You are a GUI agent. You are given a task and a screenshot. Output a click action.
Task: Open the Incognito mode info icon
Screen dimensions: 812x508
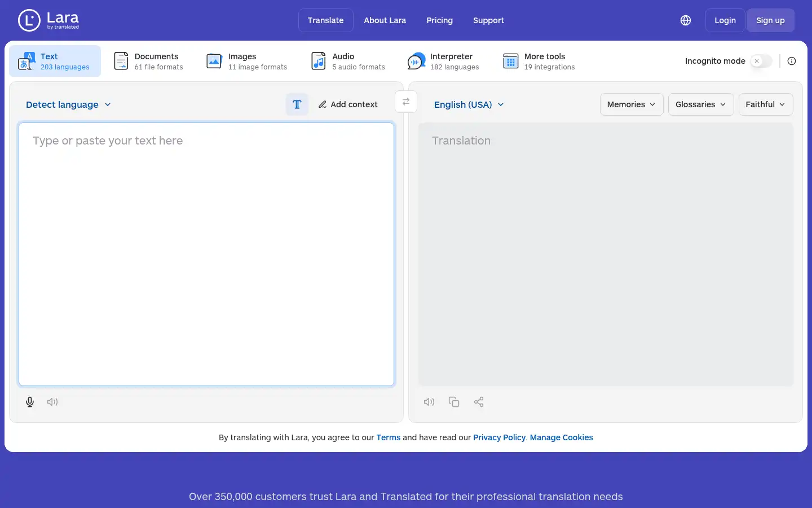click(792, 61)
